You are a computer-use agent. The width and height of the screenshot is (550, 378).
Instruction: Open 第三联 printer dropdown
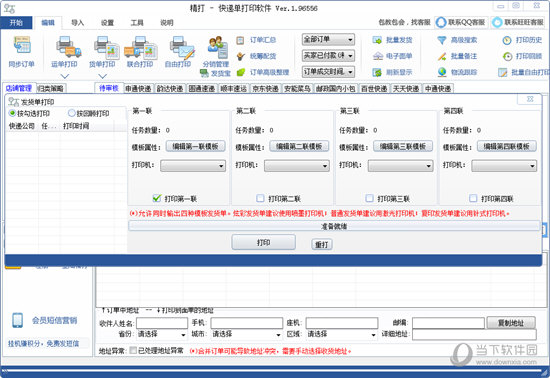click(x=401, y=166)
